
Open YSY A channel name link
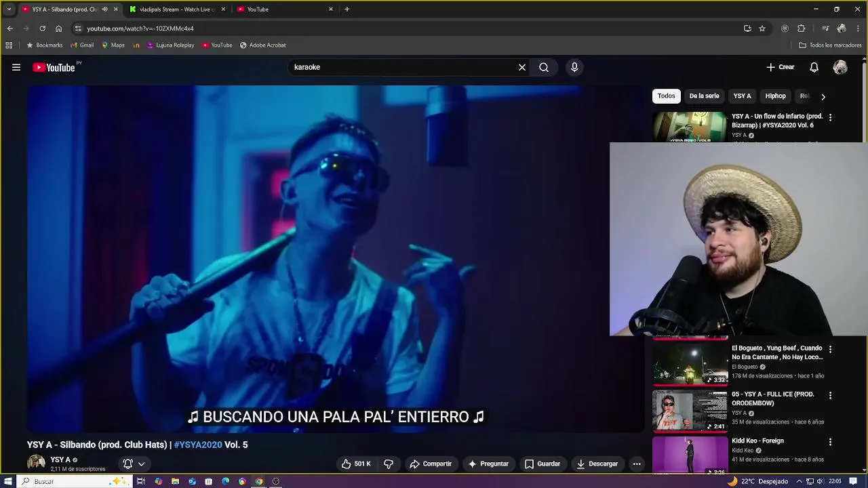(x=60, y=460)
